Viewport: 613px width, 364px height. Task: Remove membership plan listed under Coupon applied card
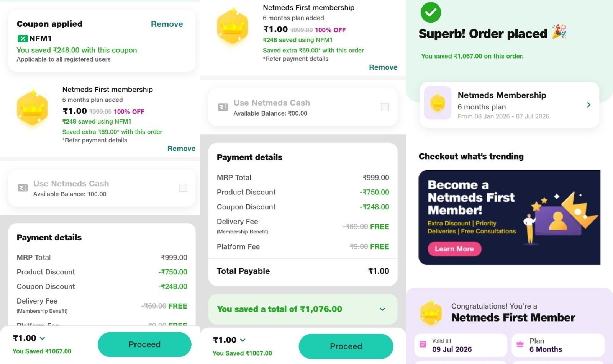point(181,149)
